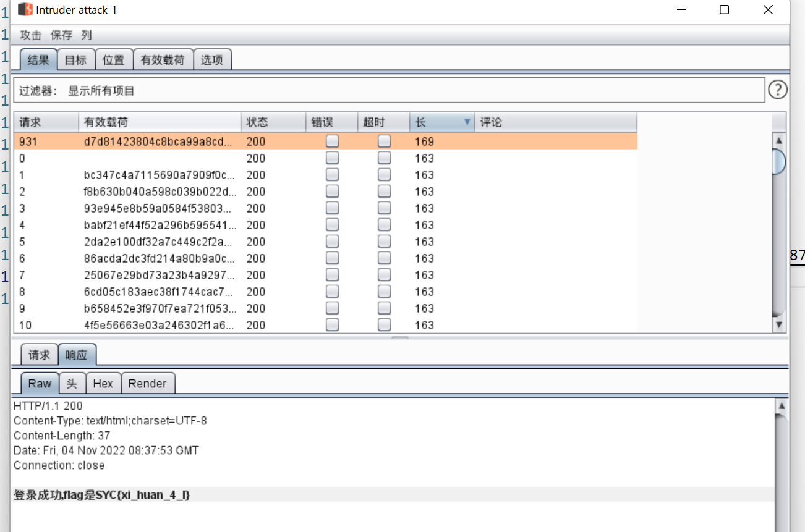This screenshot has width=805, height=532.
Task: Toggle the 超时 checkbox for request 7
Action: coord(385,274)
